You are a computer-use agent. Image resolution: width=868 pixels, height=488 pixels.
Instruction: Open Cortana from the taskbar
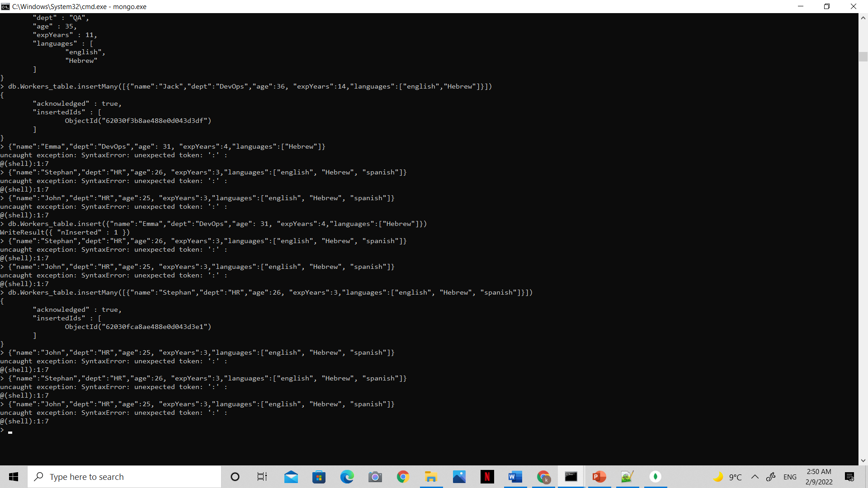(235, 477)
